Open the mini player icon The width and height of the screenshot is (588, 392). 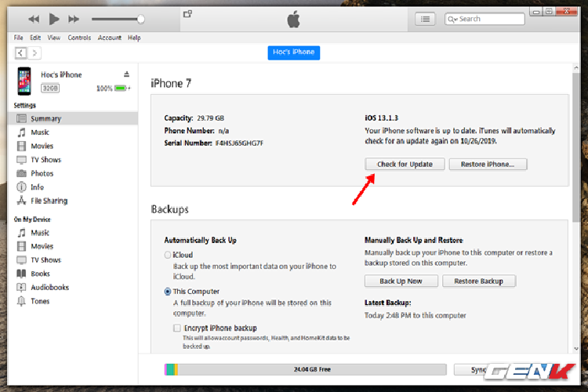click(187, 14)
